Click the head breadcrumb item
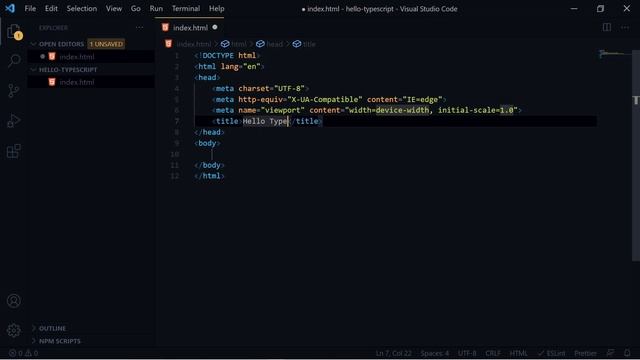Screen dimensions: 640x360 tap(269, 44)
